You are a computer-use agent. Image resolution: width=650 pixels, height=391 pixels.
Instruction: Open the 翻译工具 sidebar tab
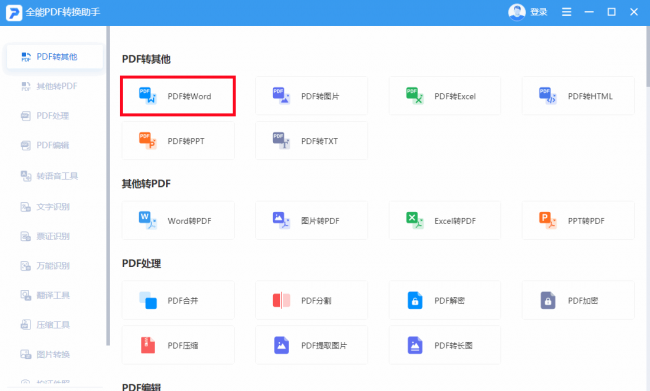coord(55,295)
